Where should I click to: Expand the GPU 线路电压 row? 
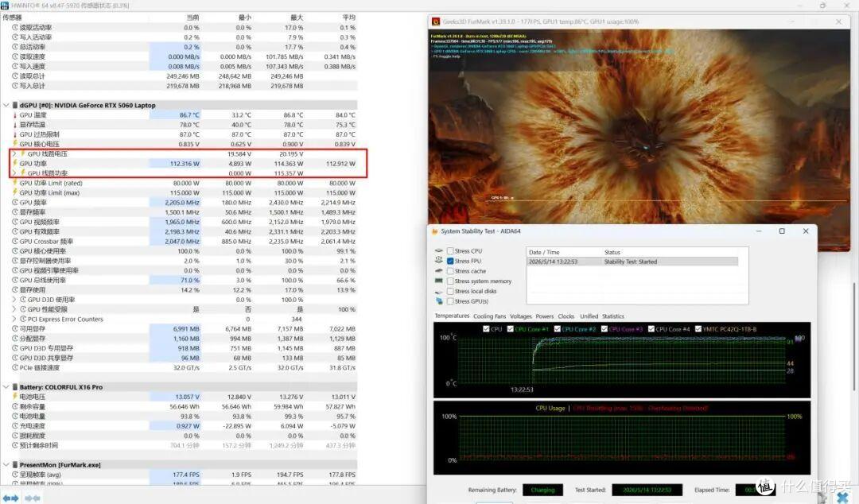[14, 154]
